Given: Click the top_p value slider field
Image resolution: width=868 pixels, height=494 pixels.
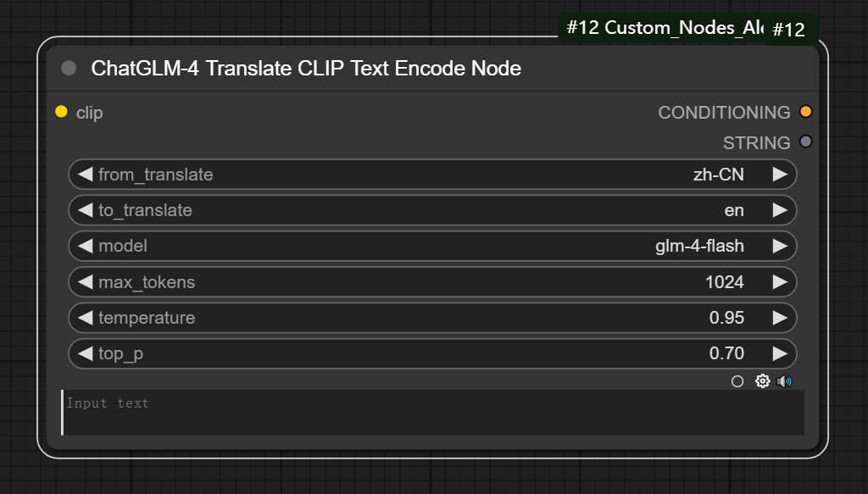Looking at the screenshot, I should coord(432,353).
